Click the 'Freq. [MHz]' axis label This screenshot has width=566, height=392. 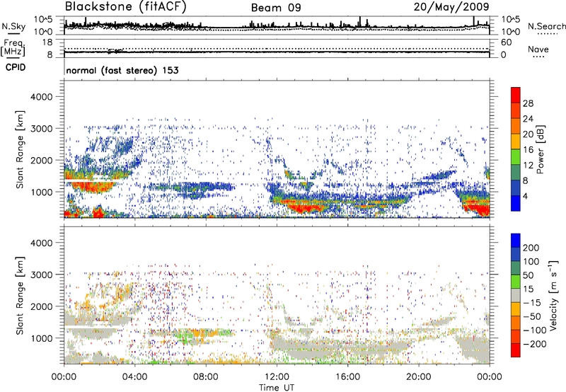(x=13, y=47)
